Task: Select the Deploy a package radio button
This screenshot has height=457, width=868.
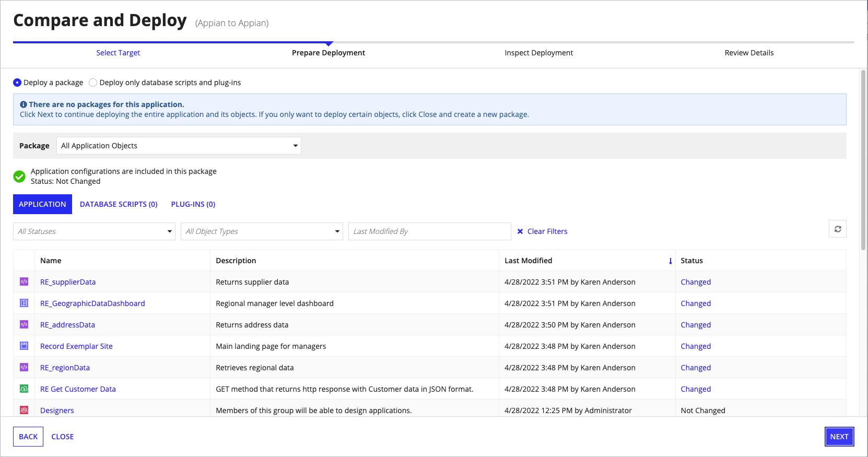Action: coord(17,83)
